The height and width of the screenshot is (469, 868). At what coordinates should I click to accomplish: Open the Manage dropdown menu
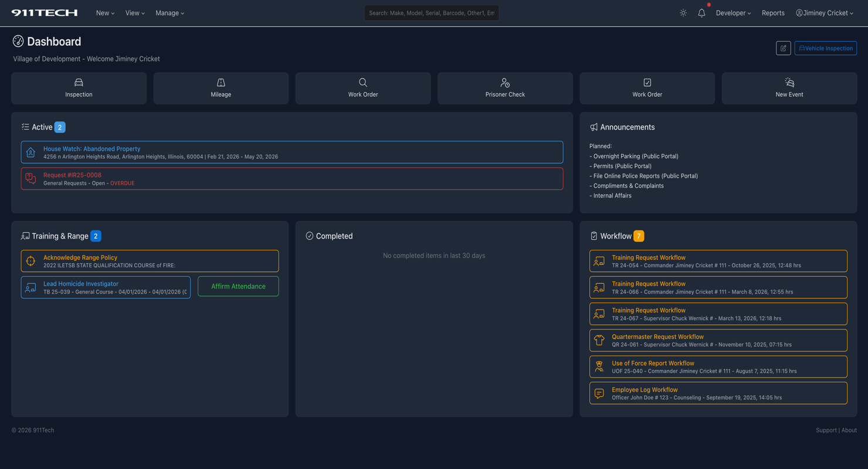coord(169,13)
